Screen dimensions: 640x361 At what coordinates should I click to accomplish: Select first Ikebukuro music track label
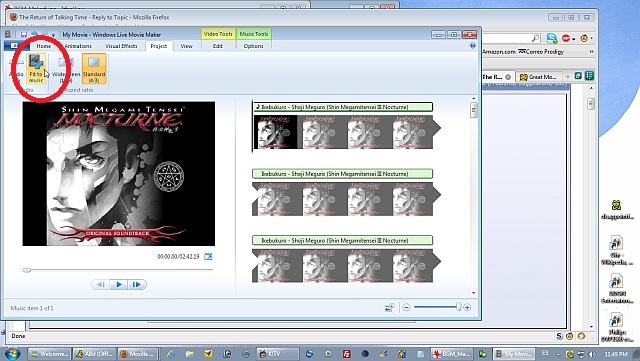(x=343, y=107)
